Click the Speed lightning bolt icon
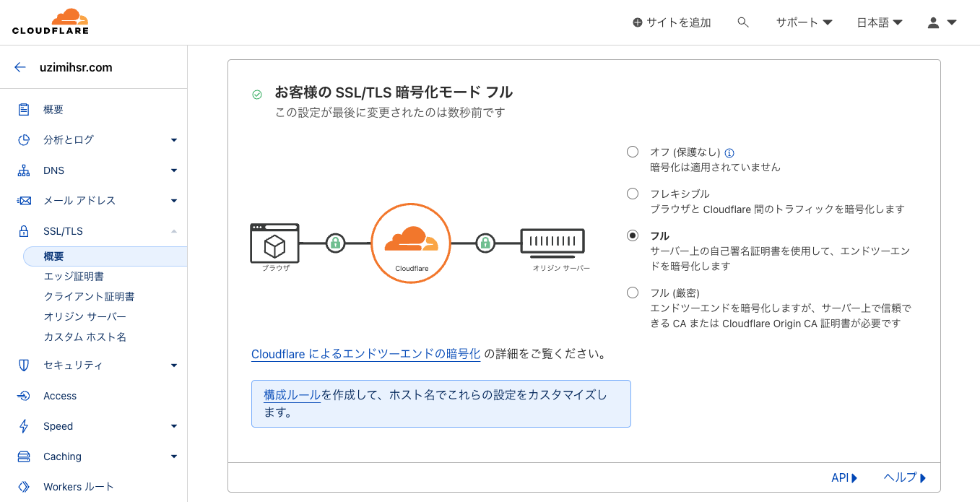 (24, 426)
